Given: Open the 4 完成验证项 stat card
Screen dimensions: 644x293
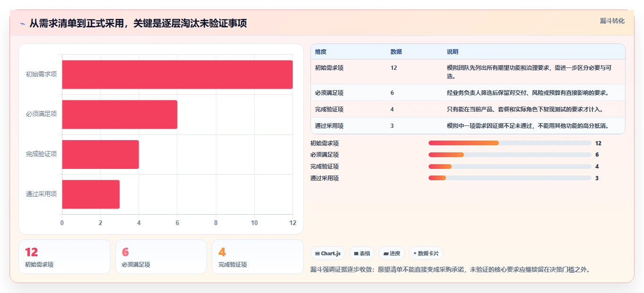Looking at the screenshot, I should click(258, 257).
